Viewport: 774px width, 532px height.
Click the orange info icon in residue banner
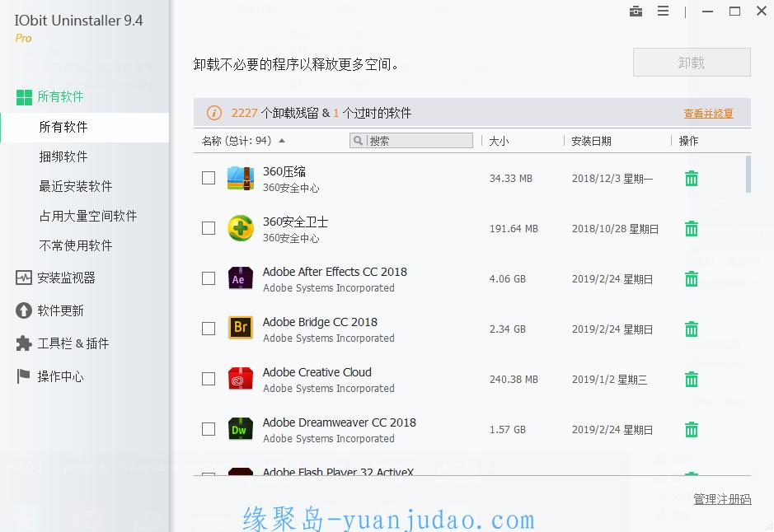(x=213, y=113)
